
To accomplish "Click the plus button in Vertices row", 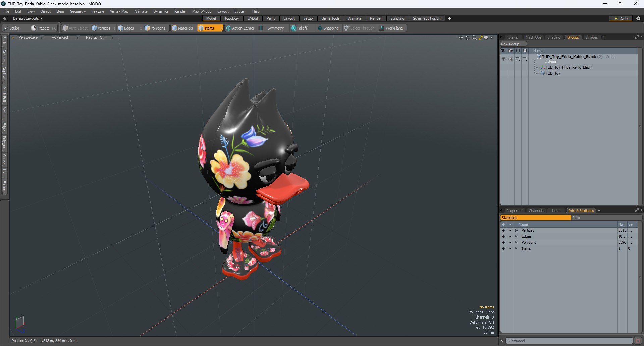I will coord(503,230).
